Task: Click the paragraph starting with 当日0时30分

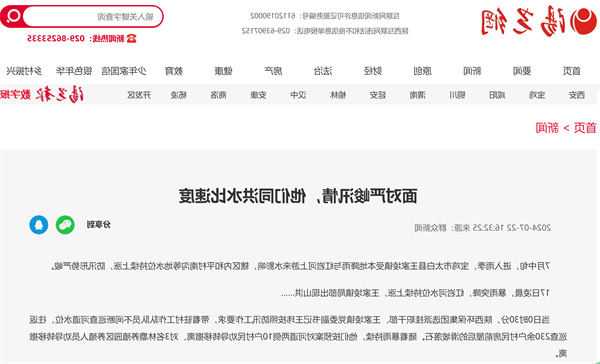Action: point(298,337)
